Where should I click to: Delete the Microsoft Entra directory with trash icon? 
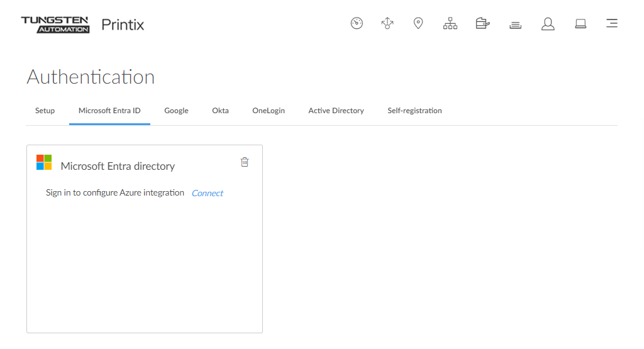tap(245, 162)
